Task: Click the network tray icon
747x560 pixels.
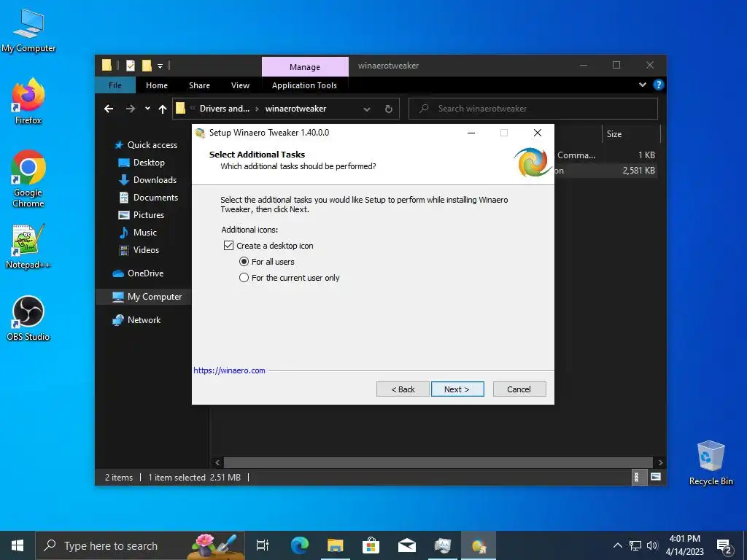Action: tap(635, 545)
